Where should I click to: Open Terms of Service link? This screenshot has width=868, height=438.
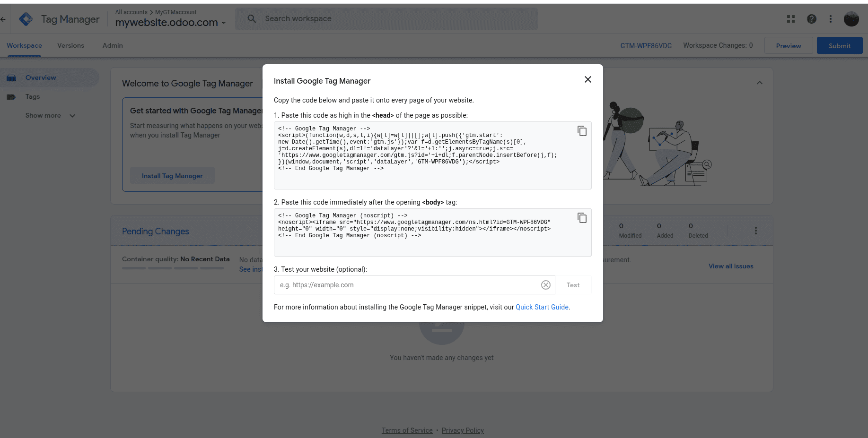pos(407,430)
